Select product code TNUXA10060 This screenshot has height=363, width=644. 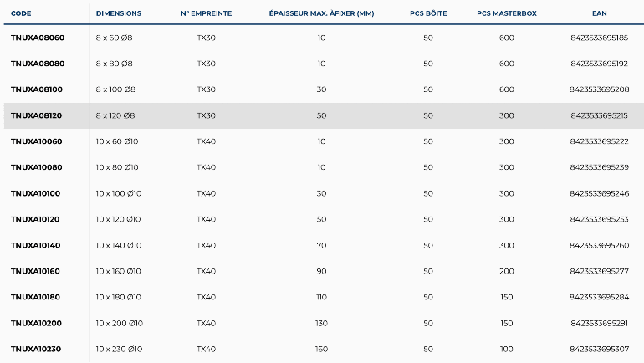pyautogui.click(x=37, y=141)
